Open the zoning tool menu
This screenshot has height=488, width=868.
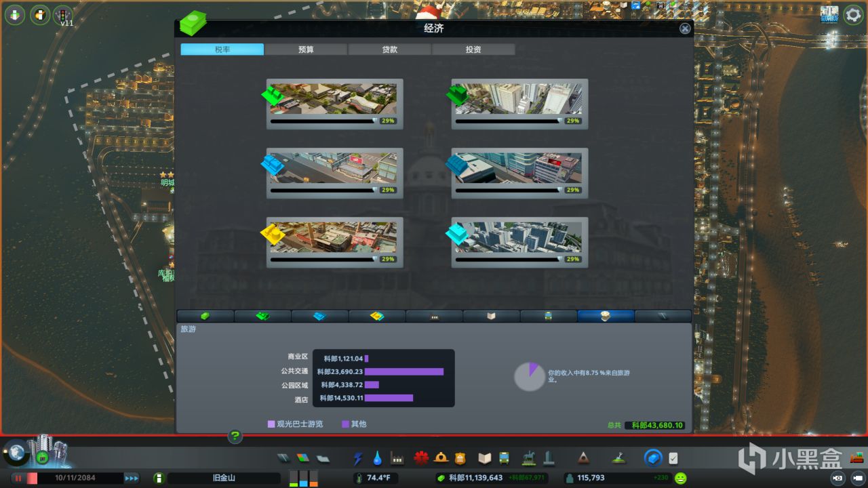point(303,459)
